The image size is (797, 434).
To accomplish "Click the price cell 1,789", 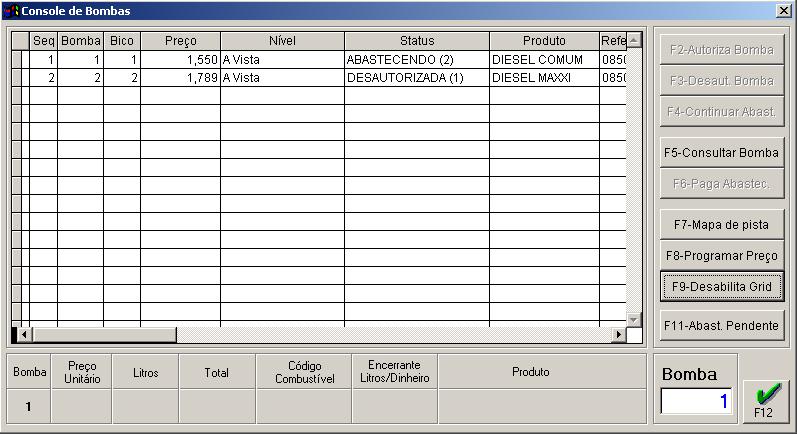I will tap(180, 78).
